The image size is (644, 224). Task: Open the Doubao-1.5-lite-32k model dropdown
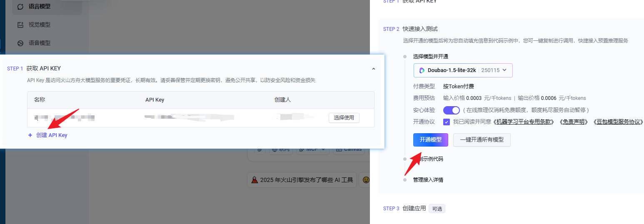(x=463, y=70)
